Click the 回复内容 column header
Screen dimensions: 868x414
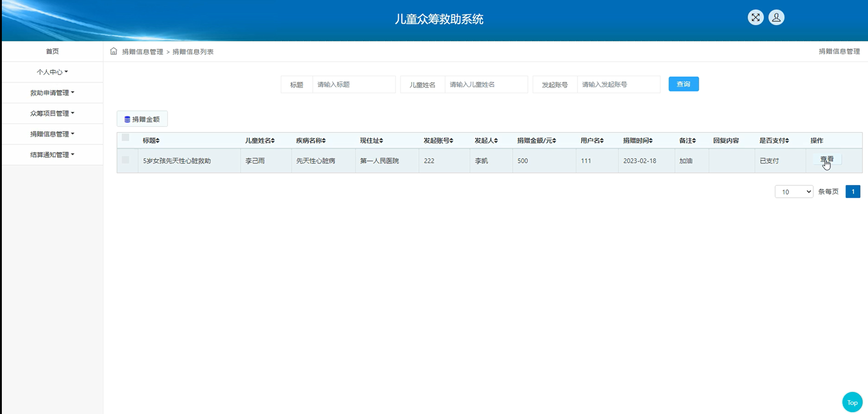pos(726,140)
